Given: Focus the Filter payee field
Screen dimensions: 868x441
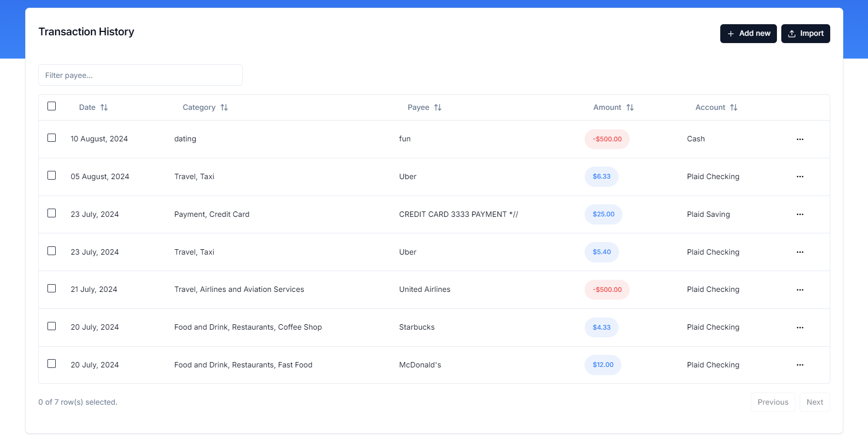Looking at the screenshot, I should click(140, 75).
